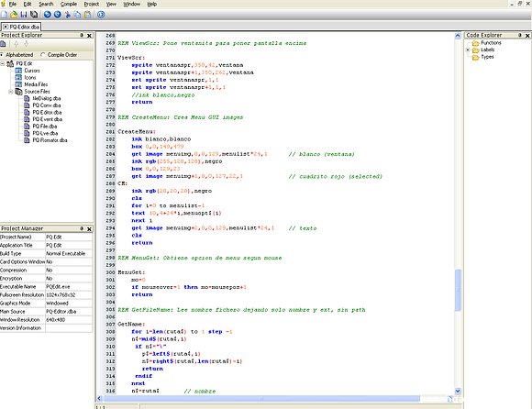Click the editor's vertical scrollbar thumb

pyautogui.click(x=458, y=290)
